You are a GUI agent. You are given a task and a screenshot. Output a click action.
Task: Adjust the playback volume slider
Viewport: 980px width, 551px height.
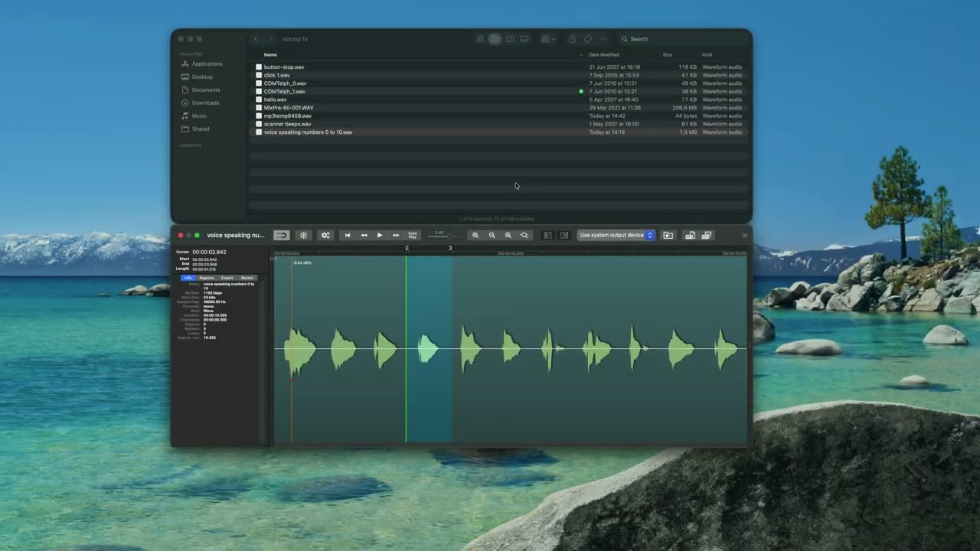(x=449, y=235)
